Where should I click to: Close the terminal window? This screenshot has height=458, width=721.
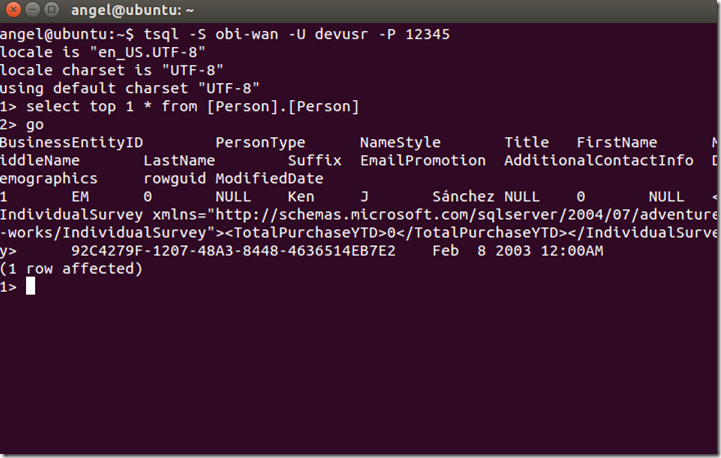point(13,11)
